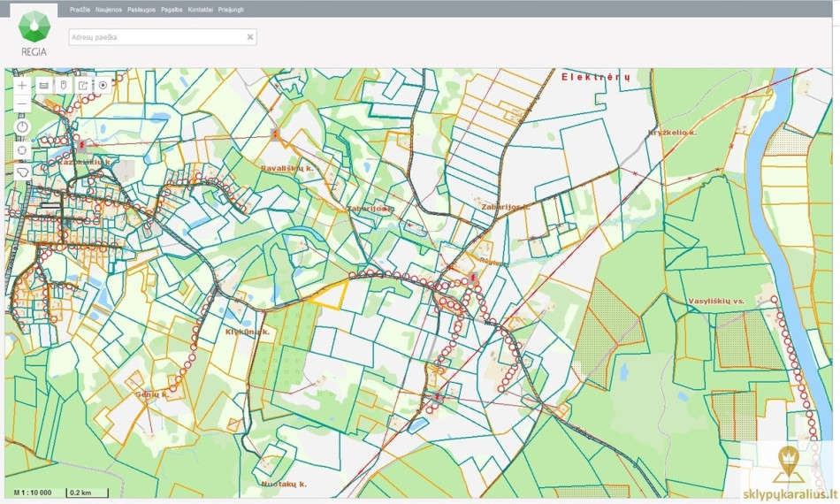The height and width of the screenshot is (504, 840).
Task: Zoom in with the plus button
Action: [22, 85]
